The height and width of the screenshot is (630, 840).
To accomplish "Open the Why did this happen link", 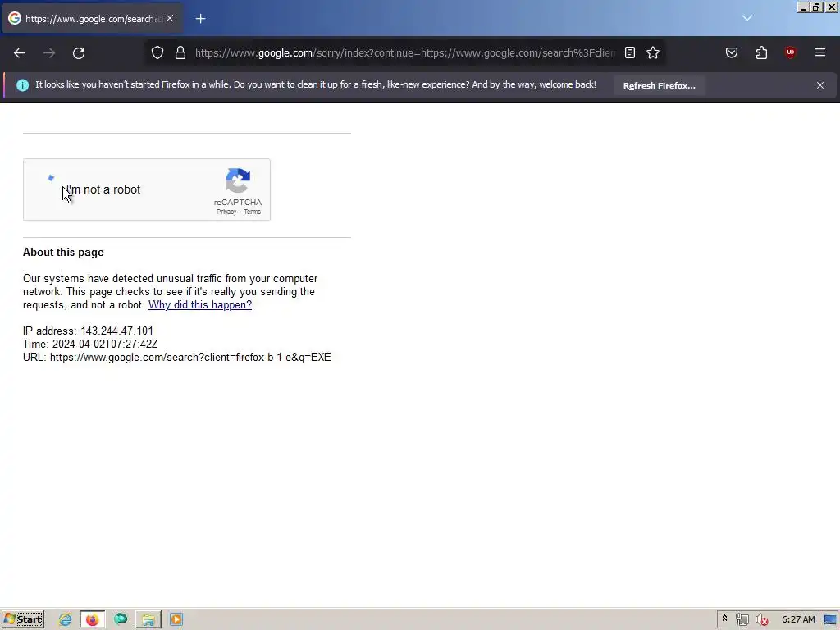I will pos(200,305).
